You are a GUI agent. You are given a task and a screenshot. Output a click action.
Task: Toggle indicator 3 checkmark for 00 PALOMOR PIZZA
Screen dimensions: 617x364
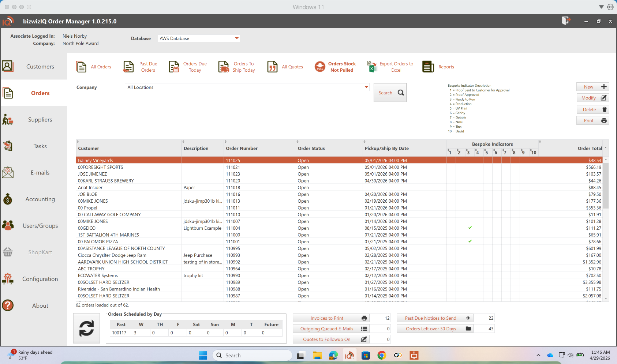[x=470, y=241]
